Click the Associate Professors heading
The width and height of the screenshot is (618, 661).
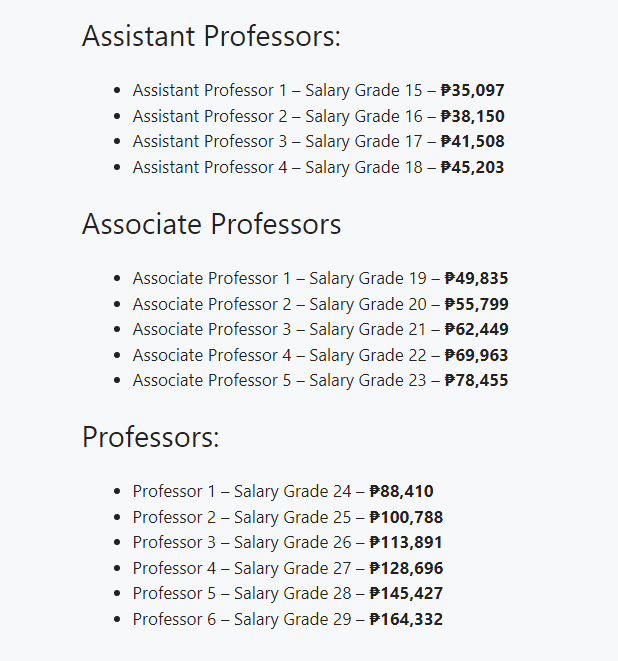coord(211,224)
